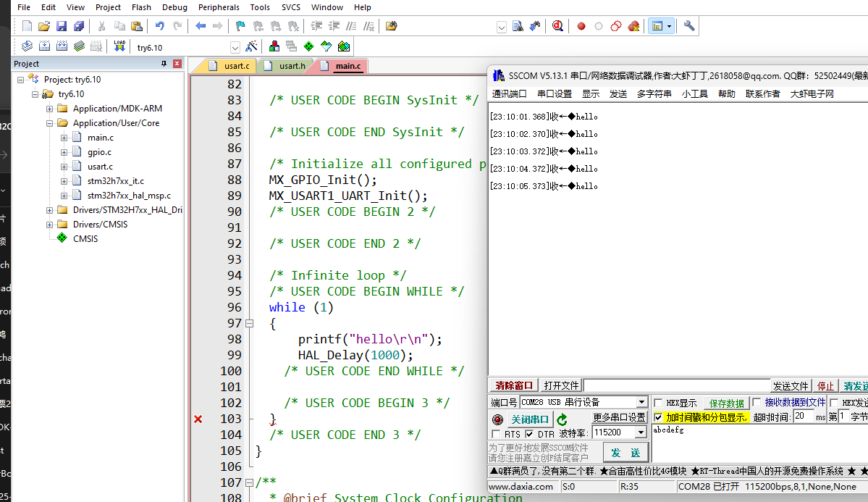Image resolution: width=868 pixels, height=502 pixels.
Task: Open Configuration with the wrench icon
Action: 689,26
